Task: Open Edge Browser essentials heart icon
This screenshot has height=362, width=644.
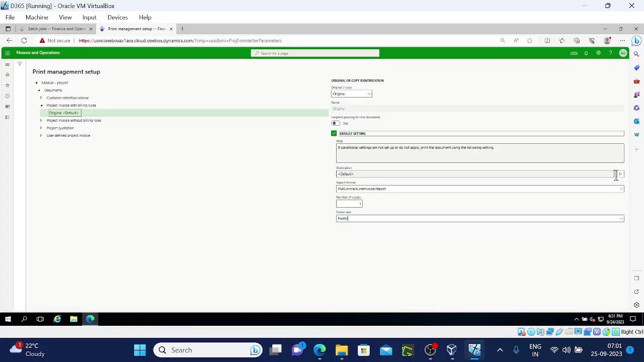Action: [592, 41]
